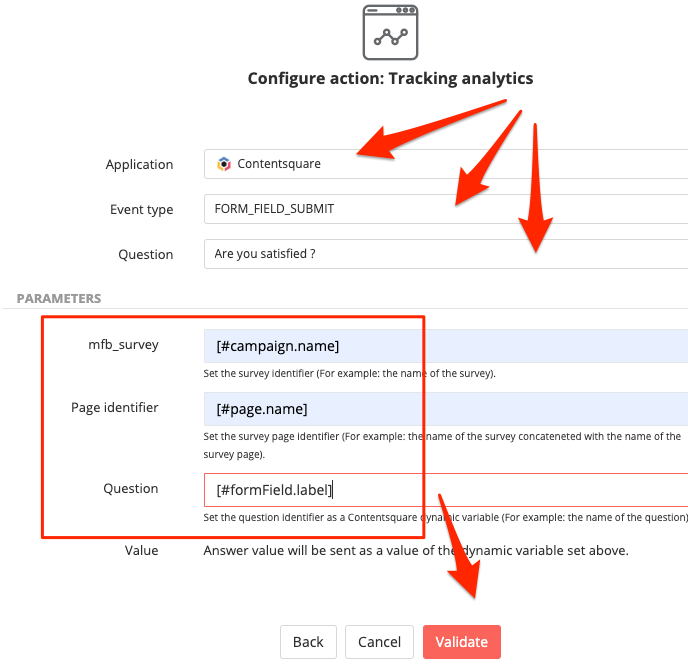Click the Question parameter field [#formField.label]
This screenshot has height=669, width=688.
[446, 490]
